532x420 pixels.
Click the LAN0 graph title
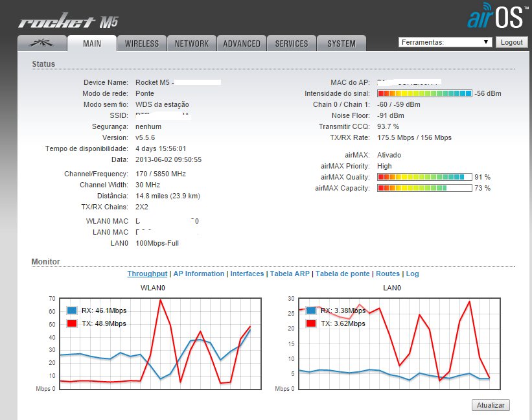click(392, 288)
